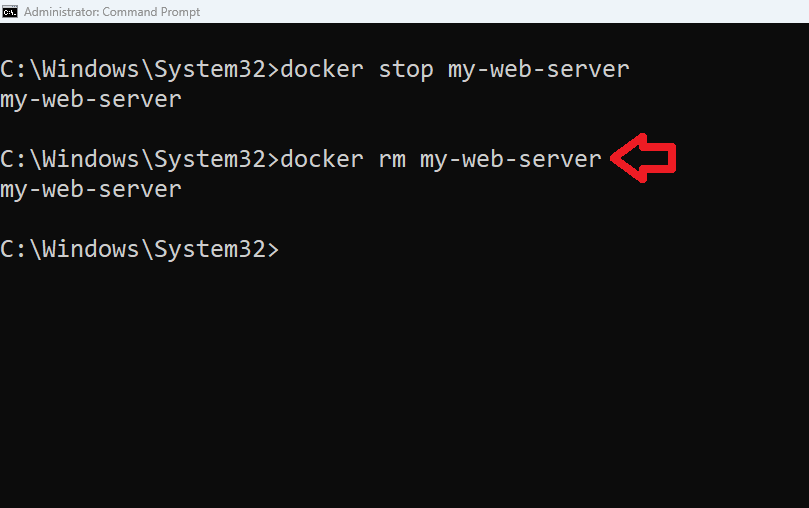Image resolution: width=809 pixels, height=508 pixels.
Task: Click the 'my-web-server' output below docker stop
Action: pyautogui.click(x=91, y=100)
